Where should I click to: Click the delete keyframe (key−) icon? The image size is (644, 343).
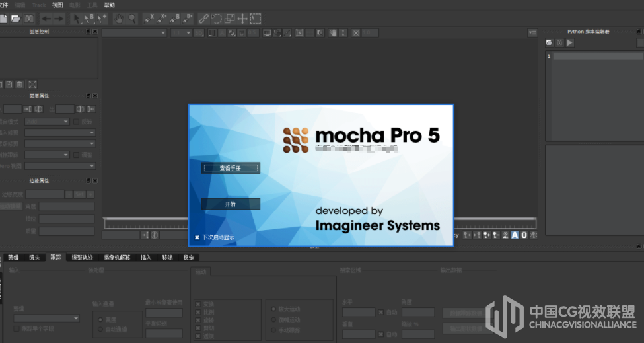click(496, 235)
